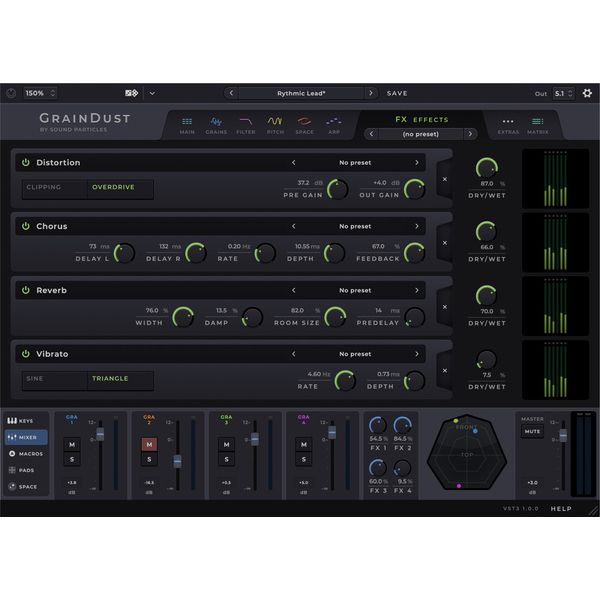Switch to the Pitch tab
Screen dimensions: 600x600
[x=275, y=126]
